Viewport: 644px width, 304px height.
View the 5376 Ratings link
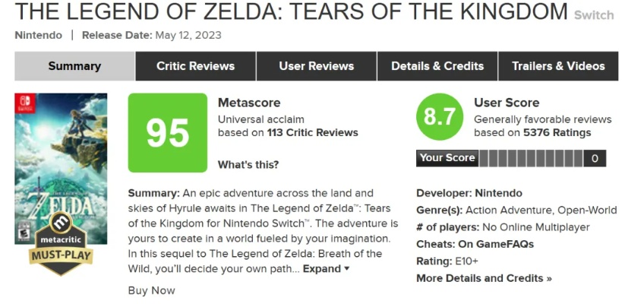click(x=557, y=132)
